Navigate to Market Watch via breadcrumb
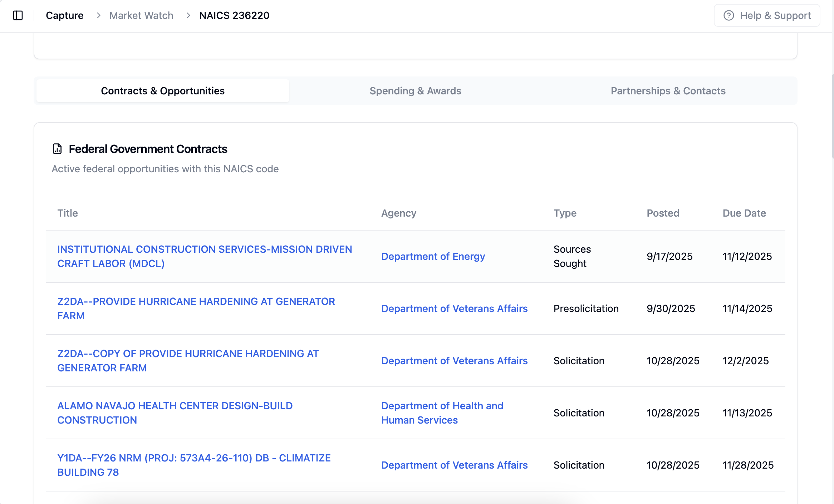This screenshot has height=504, width=834. [x=141, y=15]
